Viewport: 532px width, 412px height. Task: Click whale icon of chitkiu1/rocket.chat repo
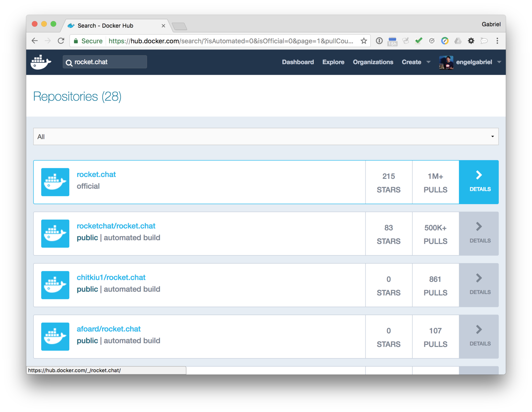coord(55,285)
